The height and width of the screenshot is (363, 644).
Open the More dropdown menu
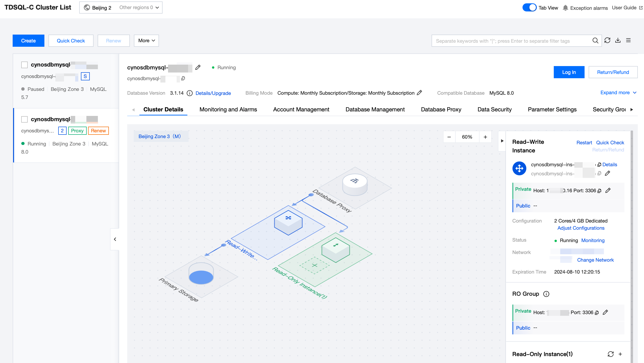(x=146, y=41)
